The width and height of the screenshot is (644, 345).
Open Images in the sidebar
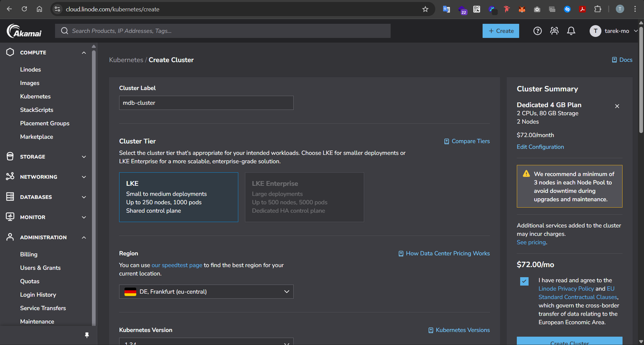tap(30, 83)
